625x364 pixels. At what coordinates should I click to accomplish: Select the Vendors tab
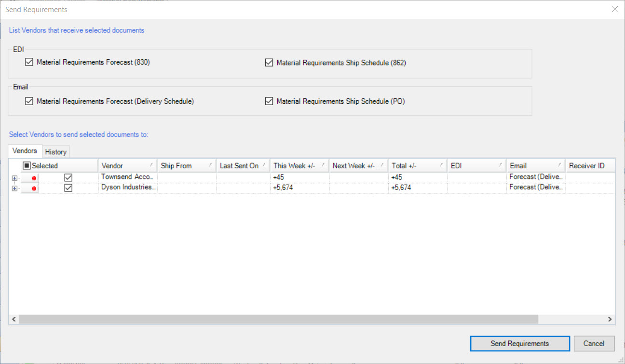[x=25, y=151]
